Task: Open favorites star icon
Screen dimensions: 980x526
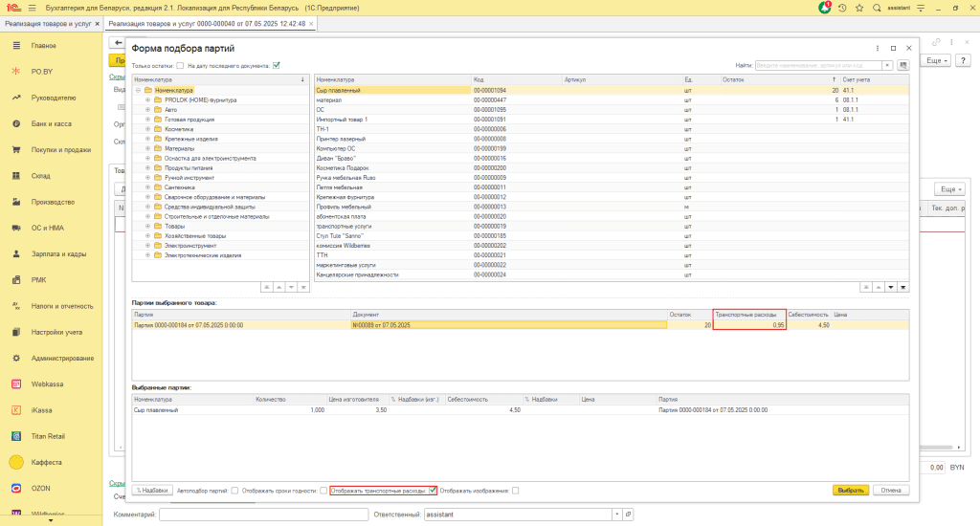Action: [x=859, y=8]
